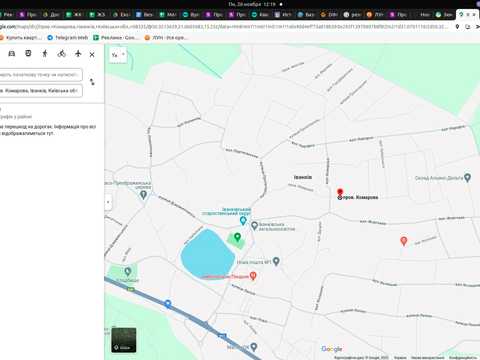Image resolution: width=480 pixels, height=360 pixels.
Task: Select walking travel mode icon
Action: [45, 53]
